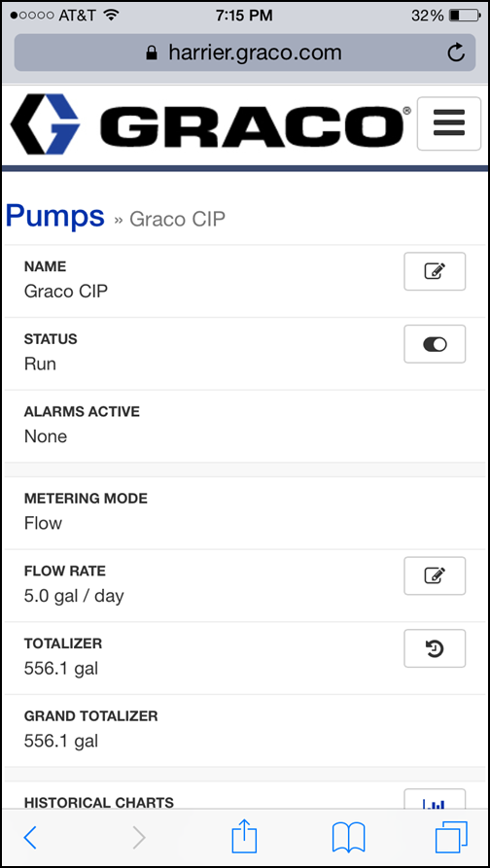Image resolution: width=490 pixels, height=868 pixels.
Task: Tap the Alarms Active None row
Action: (x=245, y=427)
